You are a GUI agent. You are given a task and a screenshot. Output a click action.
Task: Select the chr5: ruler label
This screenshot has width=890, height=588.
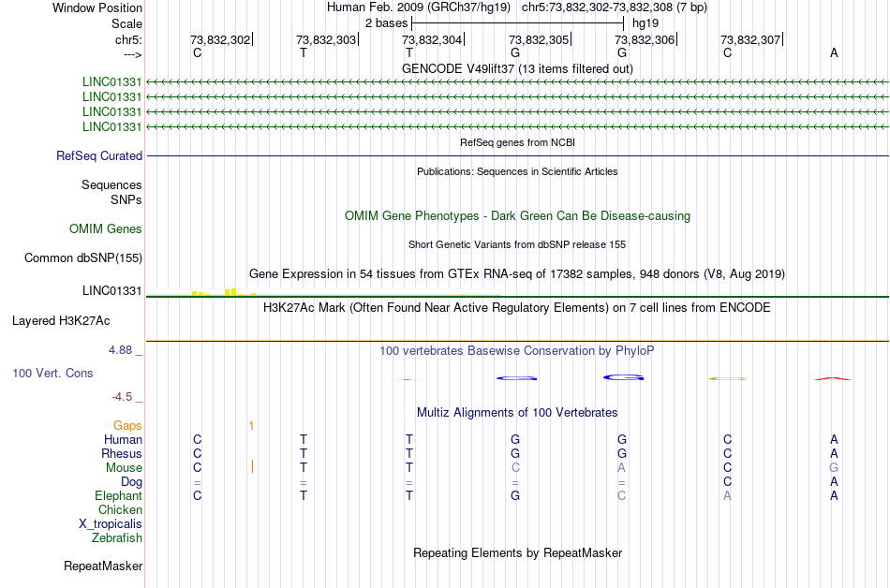[128, 39]
